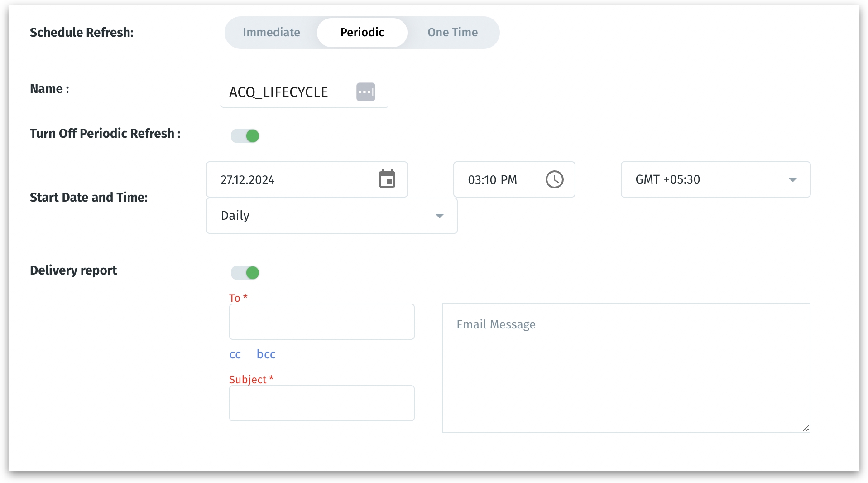
Task: Open the calendar date picker icon
Action: [x=387, y=179]
